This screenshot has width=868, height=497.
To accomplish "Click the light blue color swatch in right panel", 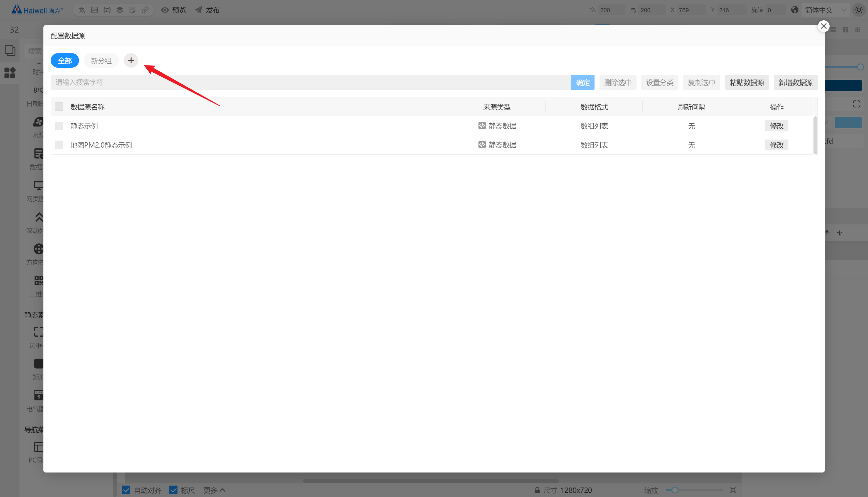I will point(848,122).
